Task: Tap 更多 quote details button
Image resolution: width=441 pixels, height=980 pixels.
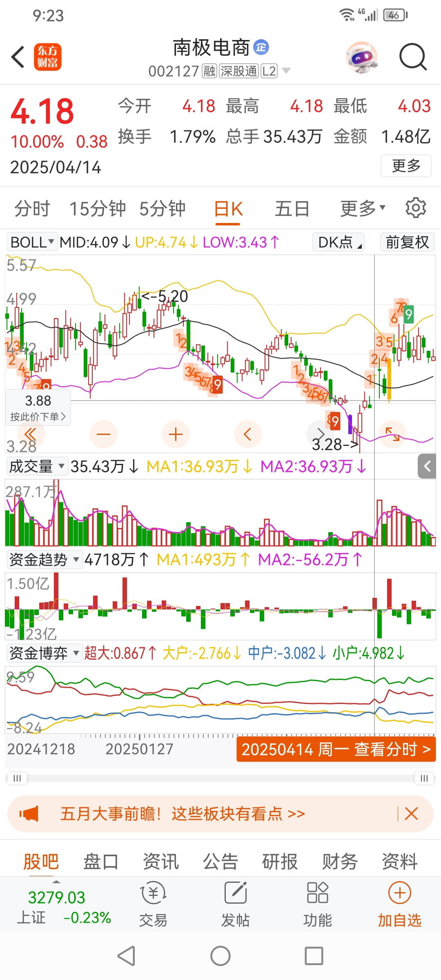Action: [406, 166]
